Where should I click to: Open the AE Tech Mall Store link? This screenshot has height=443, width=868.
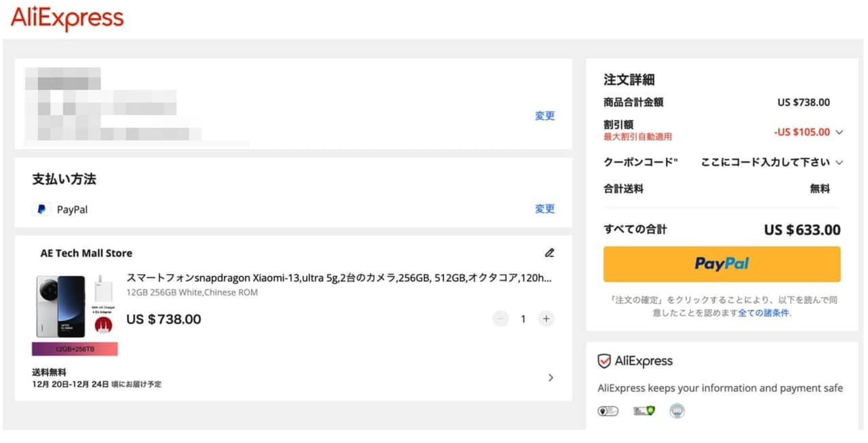86,253
